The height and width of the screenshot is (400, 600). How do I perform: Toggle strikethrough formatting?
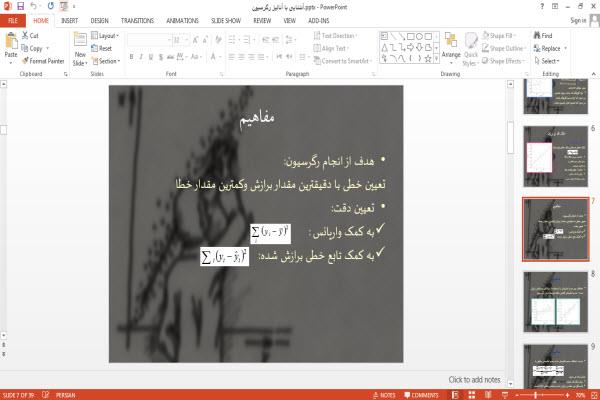coord(171,57)
